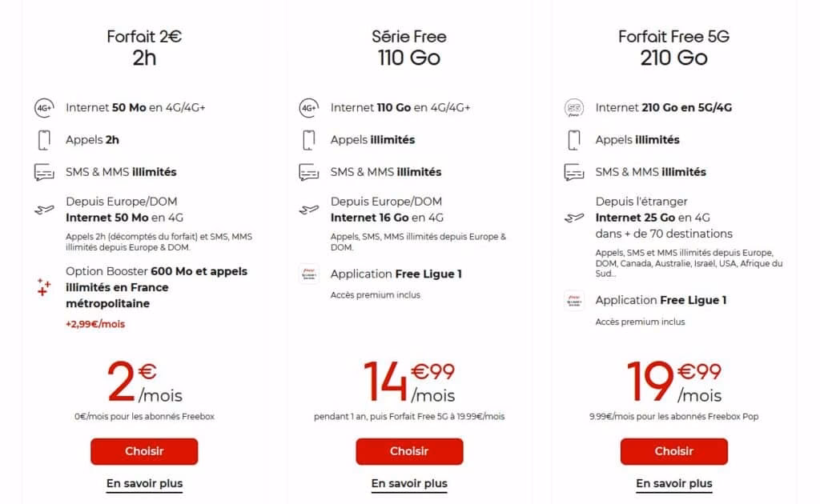Image resolution: width=820 pixels, height=504 pixels.
Task: Click the red Option Booster sparkle icon
Action: [44, 288]
